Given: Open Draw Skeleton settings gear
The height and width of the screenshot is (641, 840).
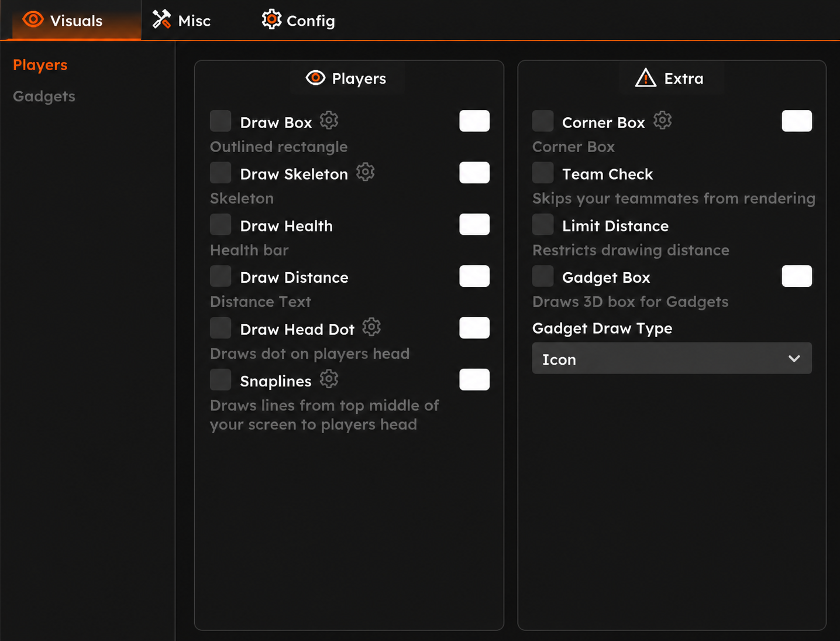Looking at the screenshot, I should tap(365, 172).
